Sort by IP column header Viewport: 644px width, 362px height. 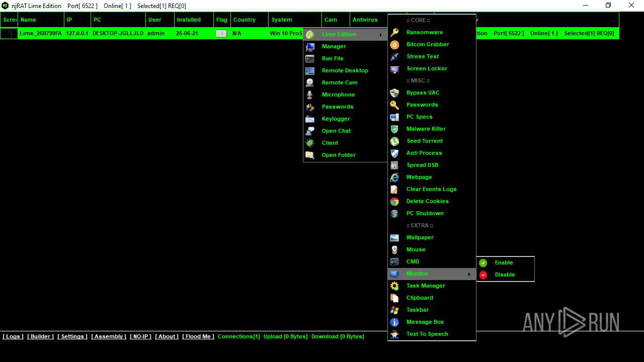click(77, 20)
